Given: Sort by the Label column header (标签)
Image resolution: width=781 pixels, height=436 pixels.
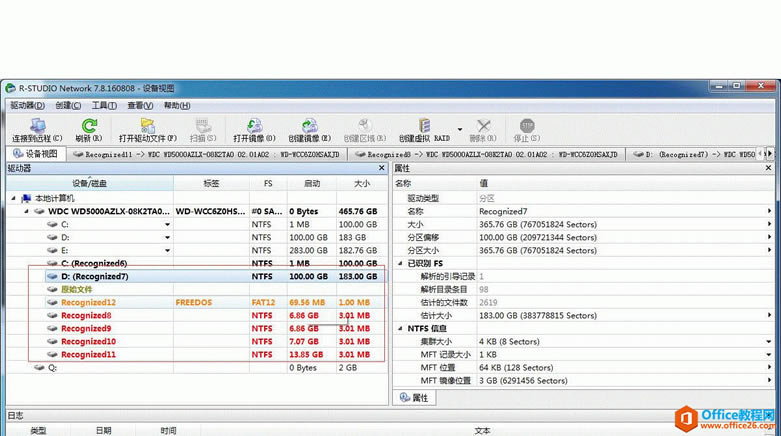Looking at the screenshot, I should 211,183.
